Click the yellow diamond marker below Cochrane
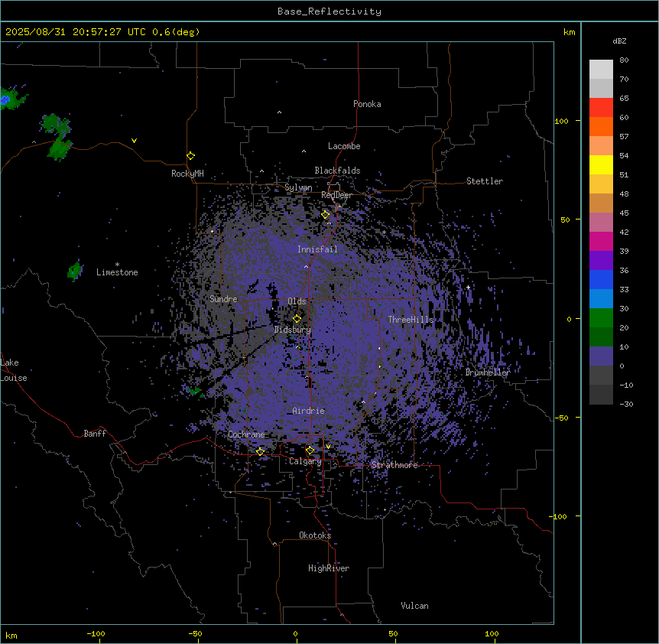This screenshot has height=644, width=659. pos(260,451)
